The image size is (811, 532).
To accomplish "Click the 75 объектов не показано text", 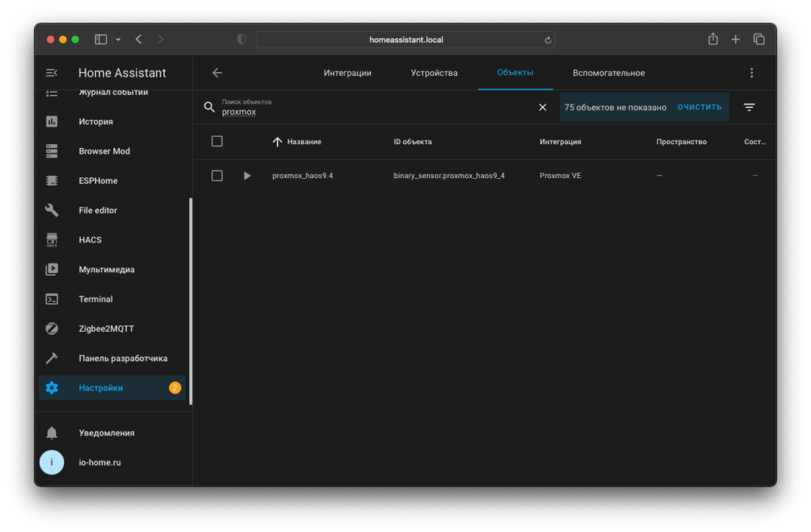I will click(x=615, y=108).
